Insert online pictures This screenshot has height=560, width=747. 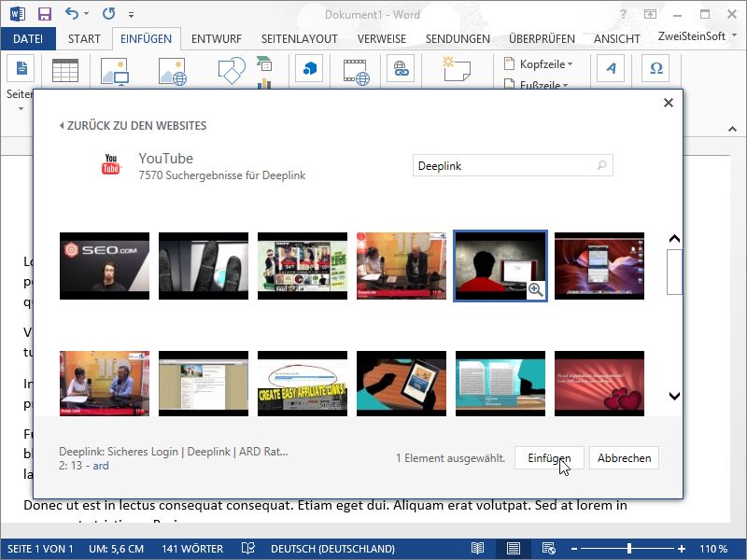[173, 72]
